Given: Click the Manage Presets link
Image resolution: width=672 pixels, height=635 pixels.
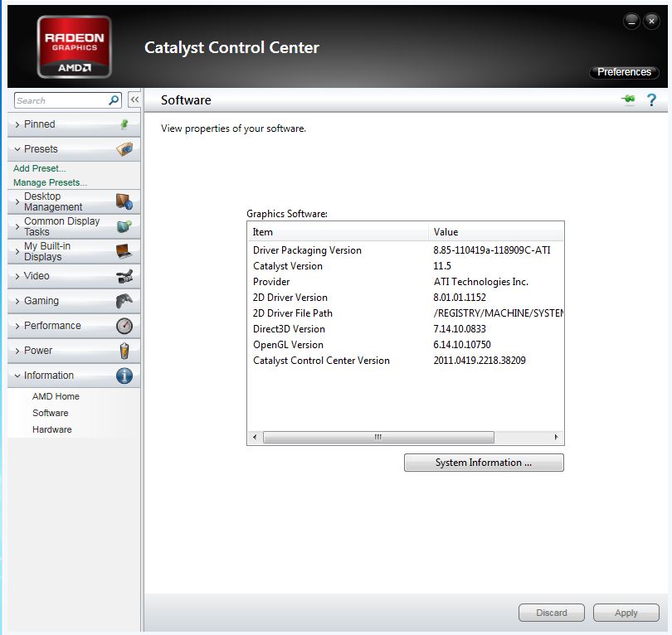Looking at the screenshot, I should click(50, 182).
